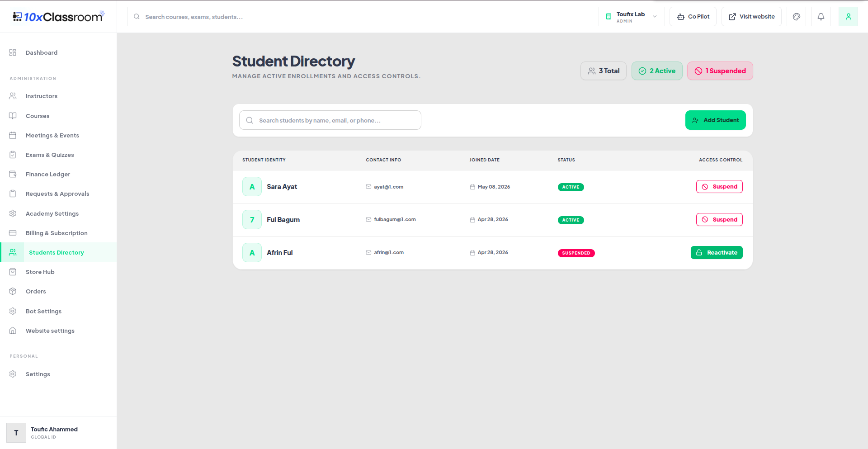The image size is (868, 449).
Task: Suspend Sara Ayat
Action: (x=719, y=187)
